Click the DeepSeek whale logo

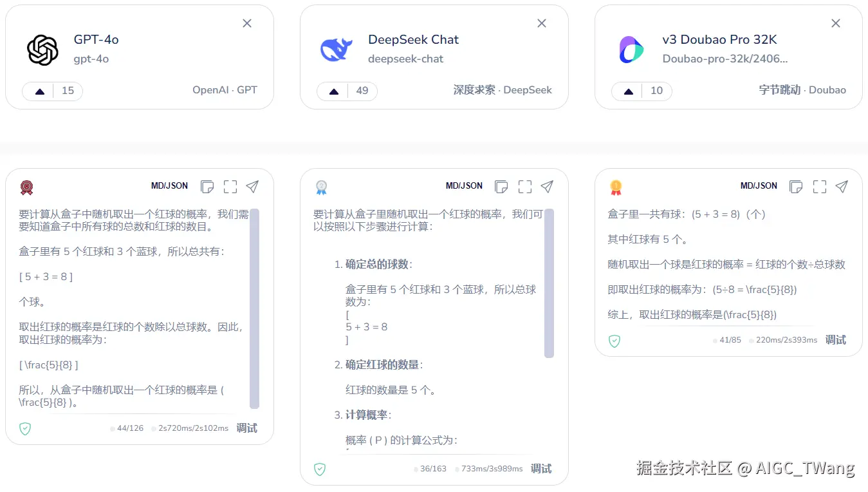click(337, 50)
